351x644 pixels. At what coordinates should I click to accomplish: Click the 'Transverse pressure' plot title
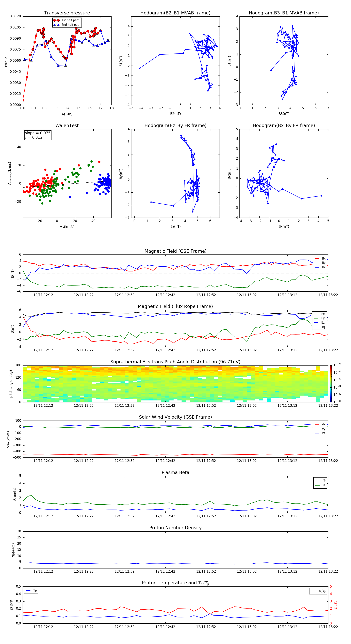pyautogui.click(x=67, y=13)
